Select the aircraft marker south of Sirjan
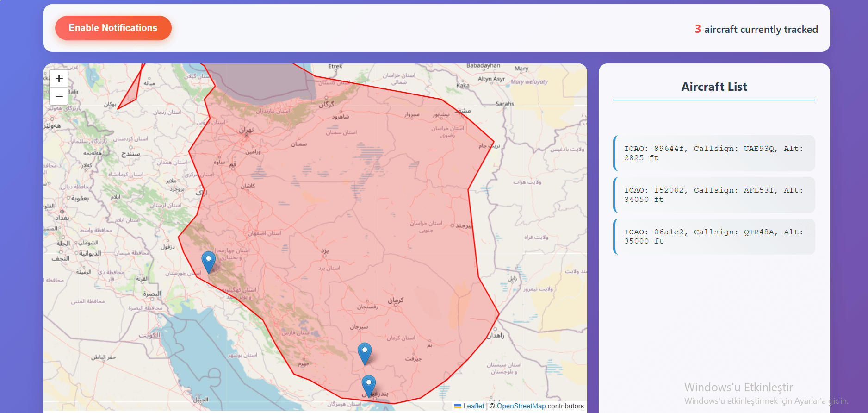Image resolution: width=868 pixels, height=413 pixels. [365, 354]
